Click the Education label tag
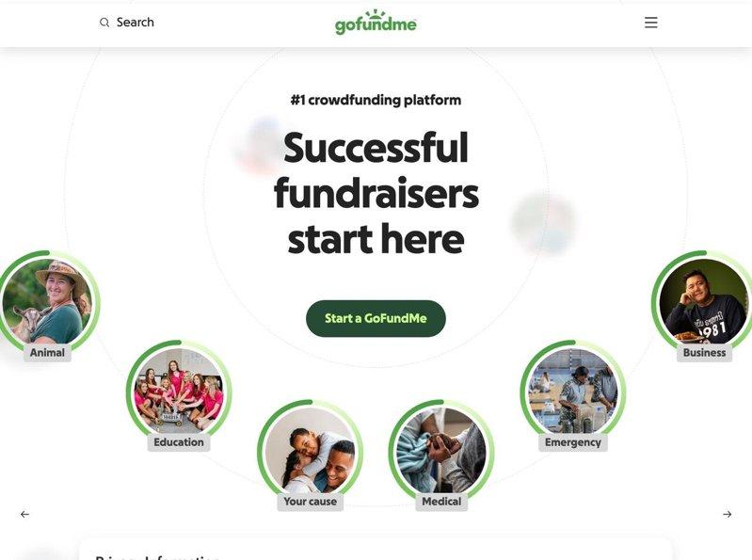The image size is (752, 560). coord(179,442)
